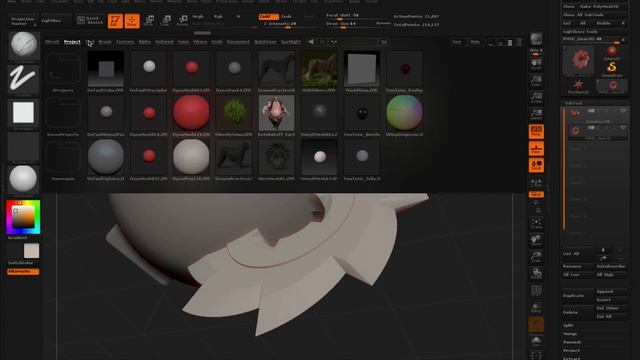The width and height of the screenshot is (640, 360).
Task: Click the BPR render icon
Action: 536,39
